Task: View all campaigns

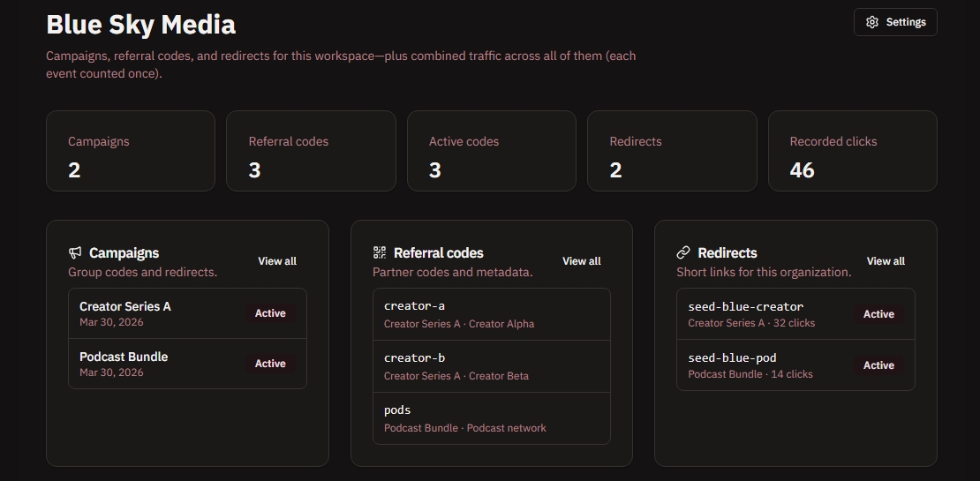Action: (277, 261)
